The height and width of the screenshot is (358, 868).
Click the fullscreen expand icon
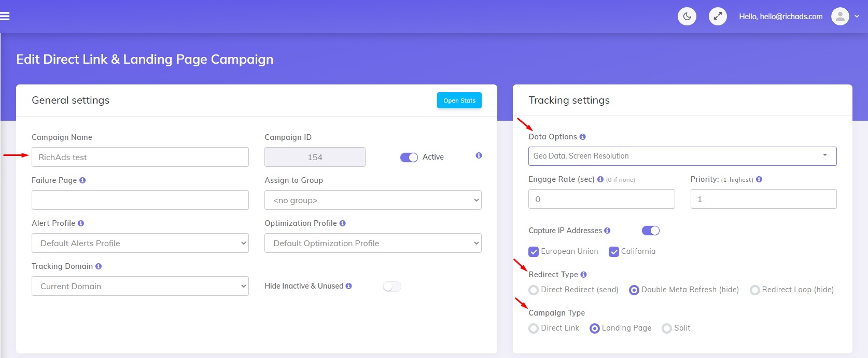tap(718, 17)
